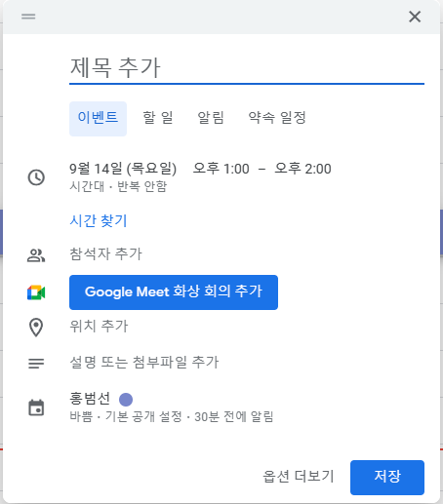Click the calendar icon near 홍범선

pos(36,407)
